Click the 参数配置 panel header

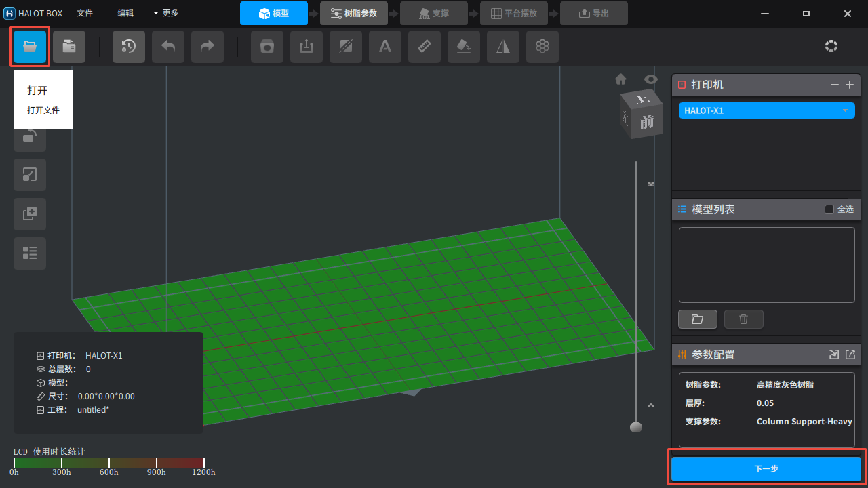766,354
